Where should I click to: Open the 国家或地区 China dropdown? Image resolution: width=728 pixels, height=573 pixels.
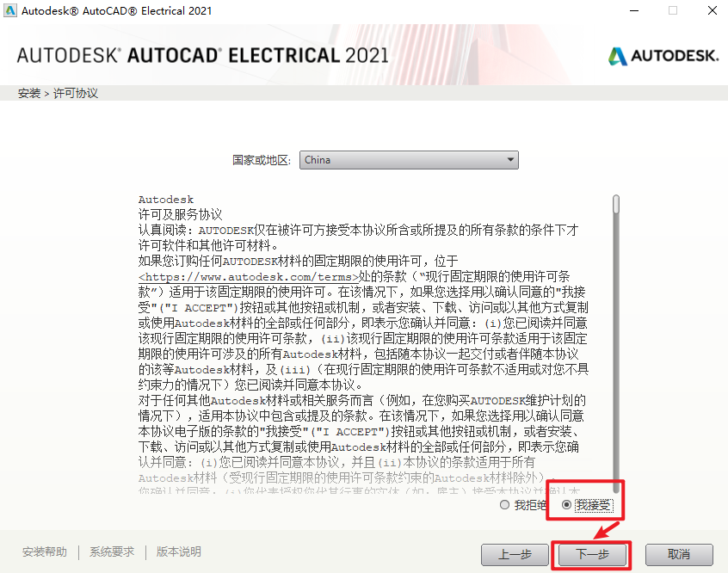click(x=409, y=160)
